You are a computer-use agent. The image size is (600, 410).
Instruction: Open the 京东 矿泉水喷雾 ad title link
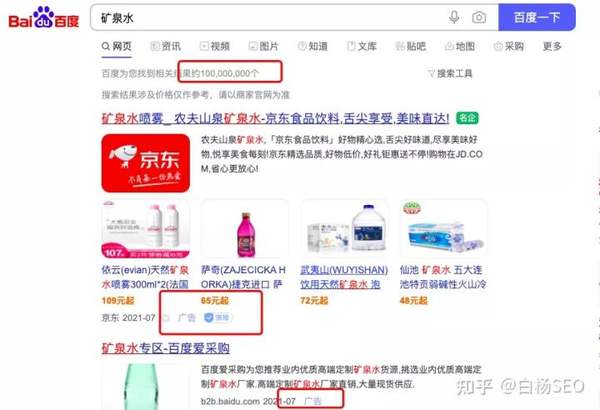[x=276, y=118]
